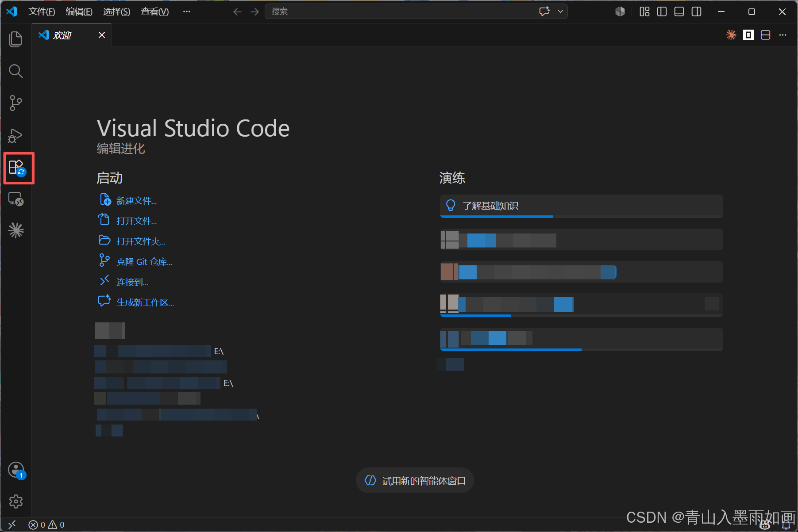The width and height of the screenshot is (798, 532).
Task: Toggle the bottom panel layout button
Action: coord(679,11)
